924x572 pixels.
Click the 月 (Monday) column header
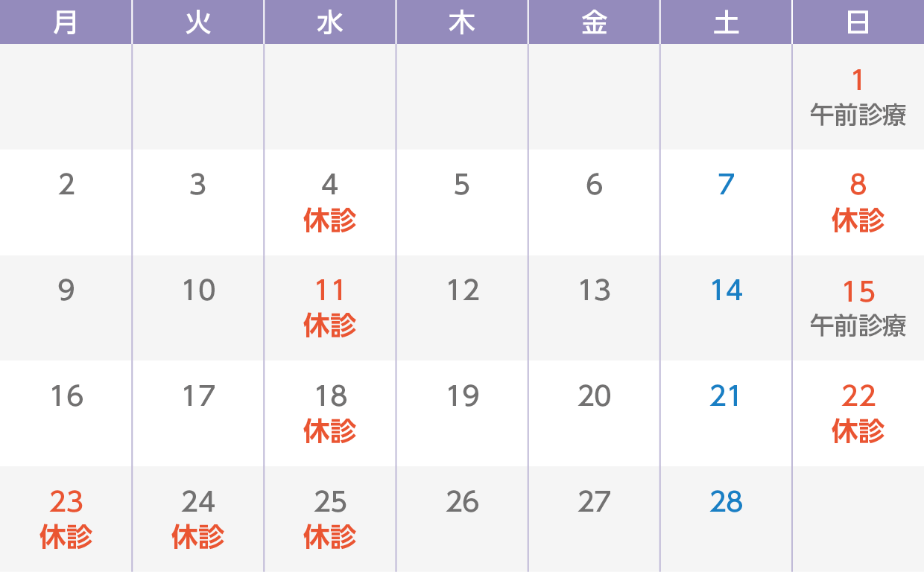point(66,22)
